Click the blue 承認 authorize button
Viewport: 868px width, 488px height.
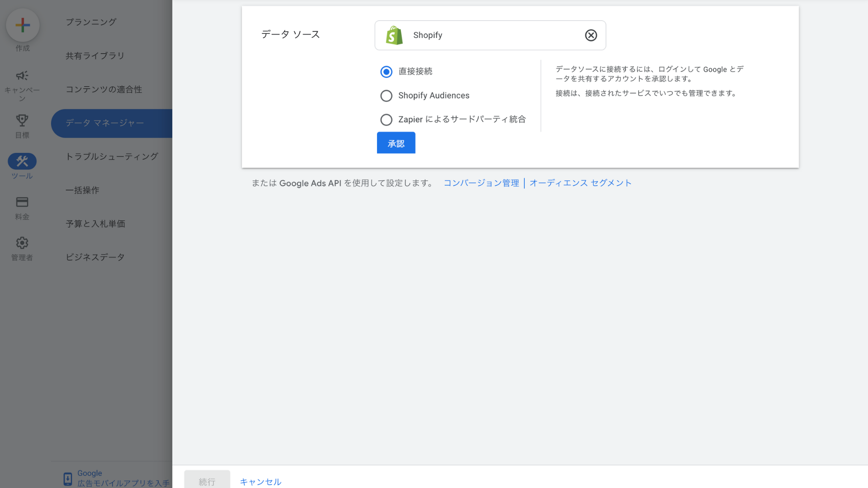pyautogui.click(x=396, y=143)
